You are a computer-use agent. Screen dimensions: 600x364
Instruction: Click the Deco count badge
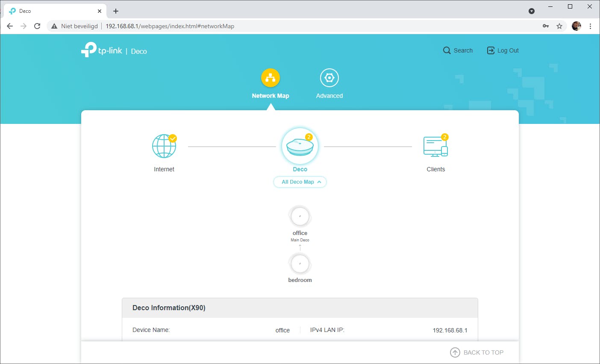point(309,137)
